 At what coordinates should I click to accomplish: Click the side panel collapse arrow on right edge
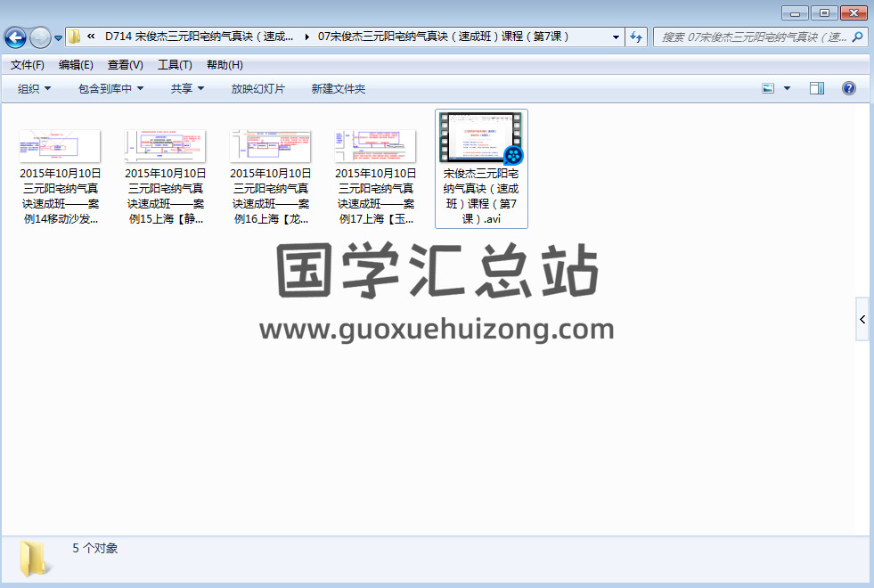click(x=862, y=319)
